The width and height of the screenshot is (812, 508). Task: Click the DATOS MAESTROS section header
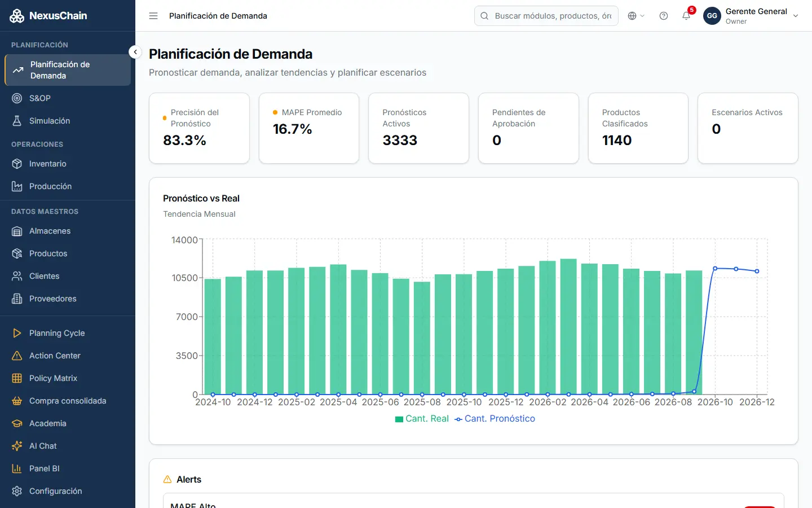(45, 212)
